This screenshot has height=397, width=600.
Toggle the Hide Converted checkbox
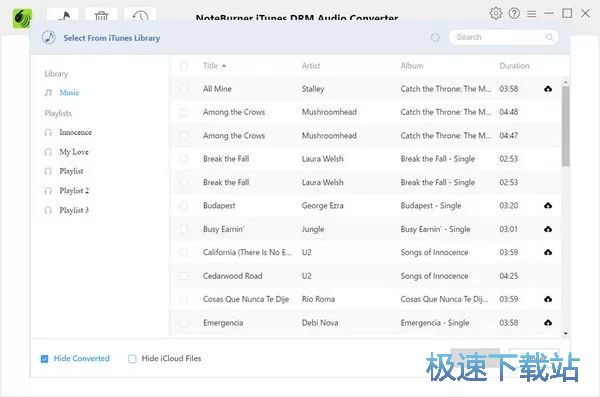coord(44,359)
